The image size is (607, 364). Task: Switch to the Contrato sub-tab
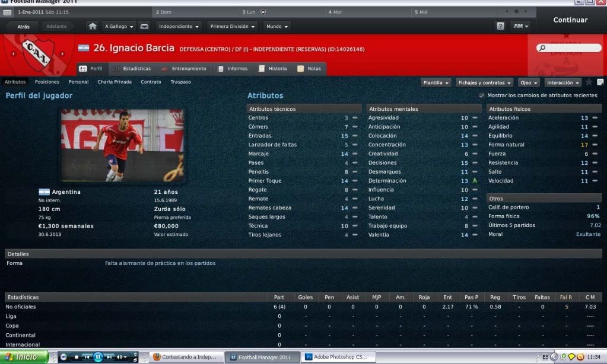point(151,82)
